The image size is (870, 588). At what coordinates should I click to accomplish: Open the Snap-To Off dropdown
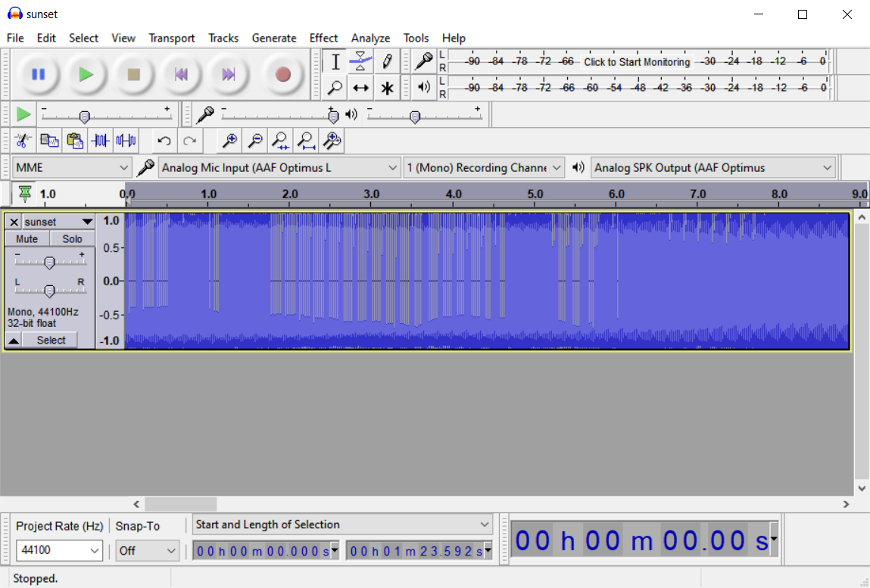click(147, 550)
